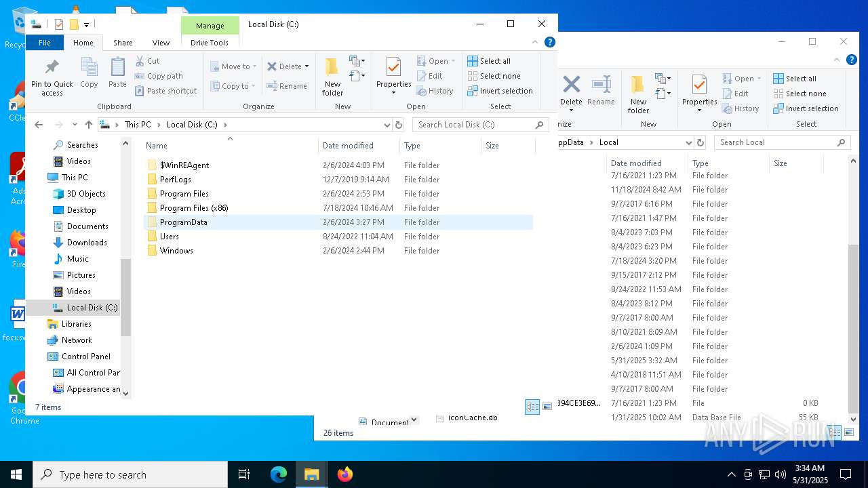
Task: Open the address bar history dropdown
Action: (387, 125)
